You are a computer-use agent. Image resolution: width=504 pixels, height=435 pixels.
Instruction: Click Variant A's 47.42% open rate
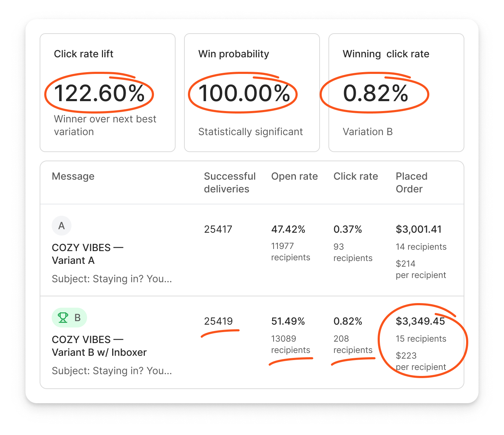288,229
